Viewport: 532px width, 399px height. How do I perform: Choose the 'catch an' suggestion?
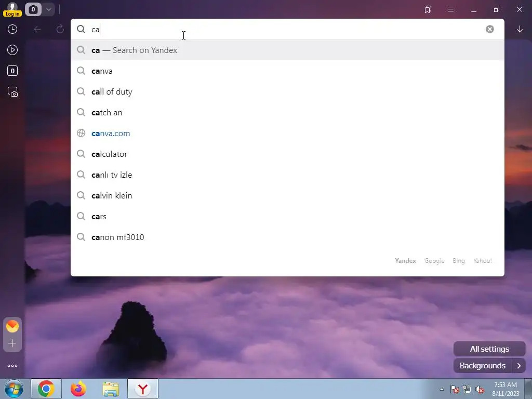(287, 113)
